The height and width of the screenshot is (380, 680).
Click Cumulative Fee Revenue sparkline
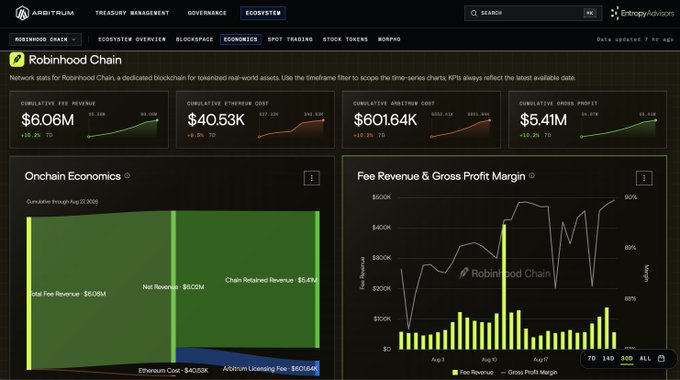123,128
